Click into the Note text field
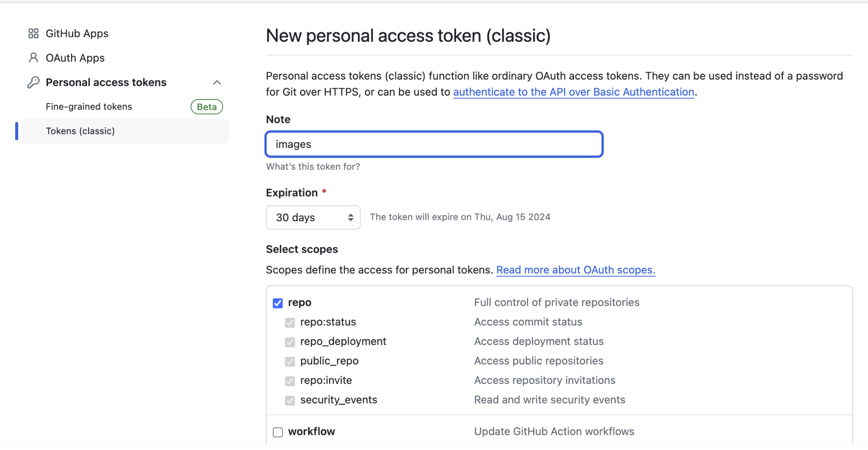 [434, 144]
